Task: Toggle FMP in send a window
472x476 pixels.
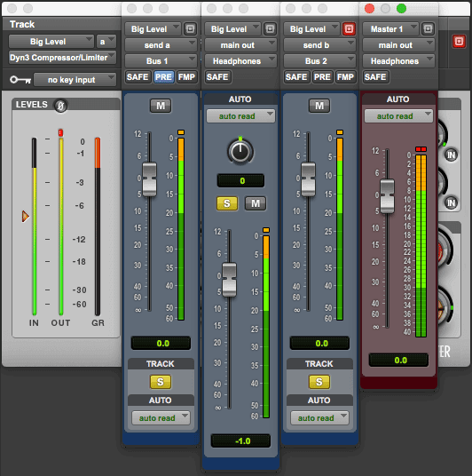Action: (x=186, y=77)
